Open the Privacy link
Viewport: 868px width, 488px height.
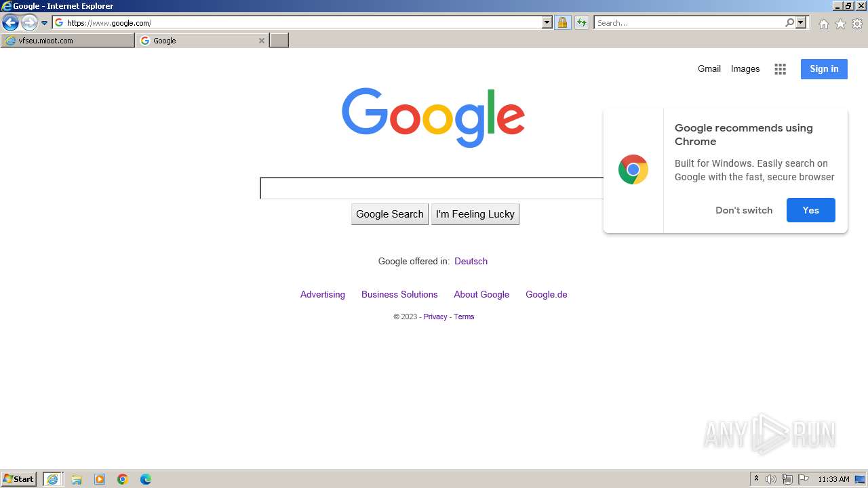click(435, 317)
